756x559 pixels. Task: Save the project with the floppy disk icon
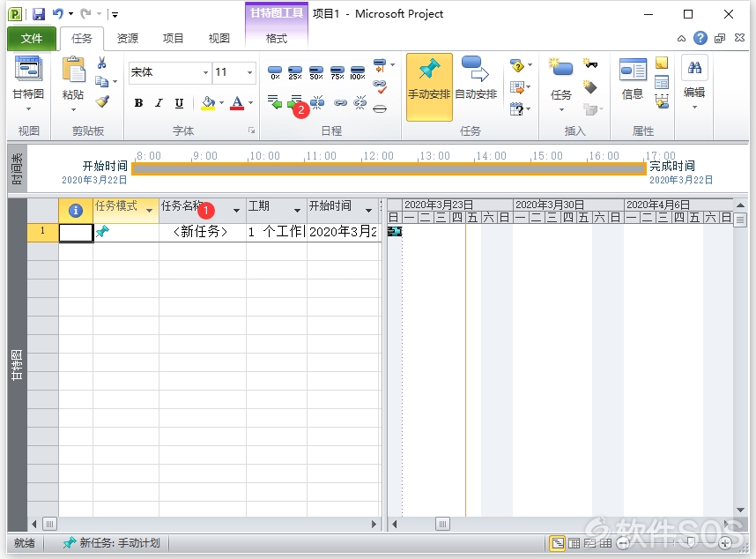pos(39,14)
